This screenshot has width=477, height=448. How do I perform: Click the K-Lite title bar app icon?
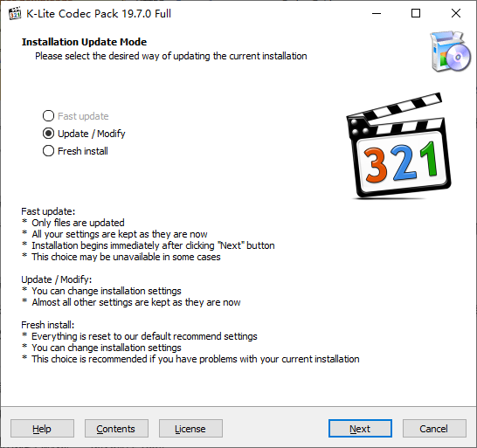15,14
